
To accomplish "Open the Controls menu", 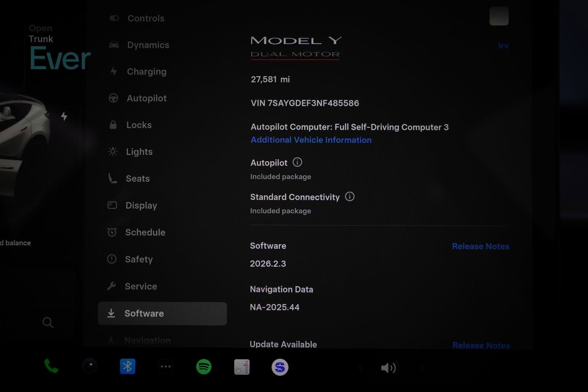I will [x=146, y=18].
